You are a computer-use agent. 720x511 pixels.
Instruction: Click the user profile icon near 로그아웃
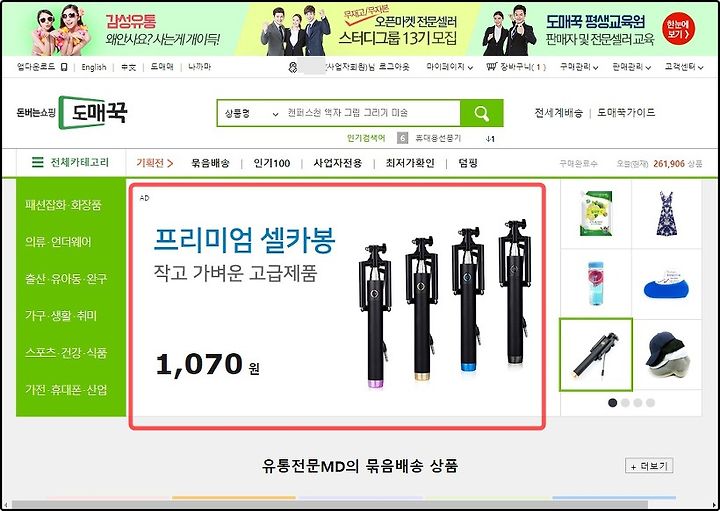coord(292,67)
